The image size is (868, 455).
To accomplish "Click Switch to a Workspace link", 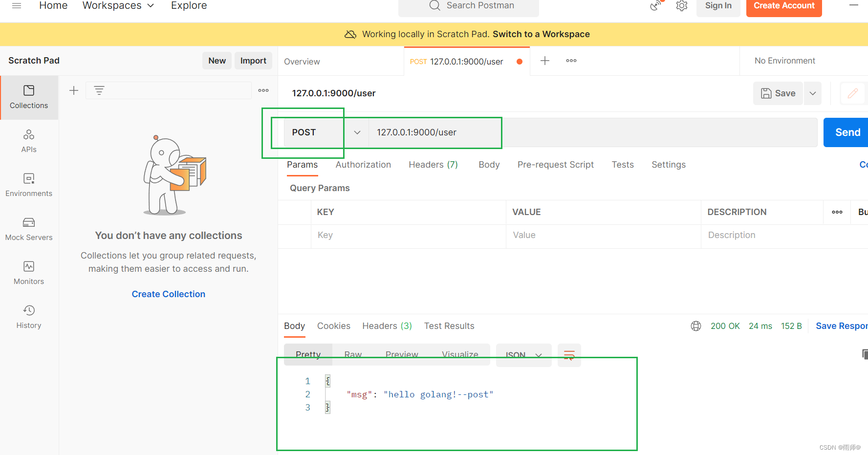I will [541, 34].
